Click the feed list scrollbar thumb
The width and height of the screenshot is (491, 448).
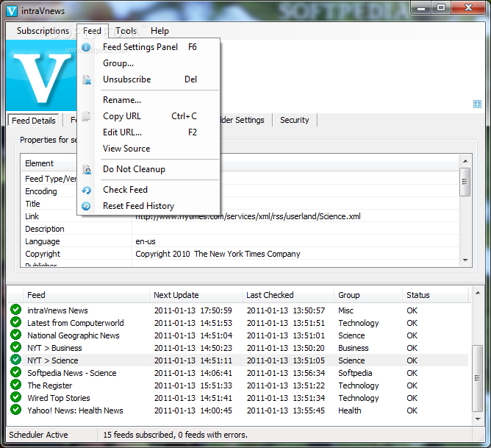click(x=478, y=378)
